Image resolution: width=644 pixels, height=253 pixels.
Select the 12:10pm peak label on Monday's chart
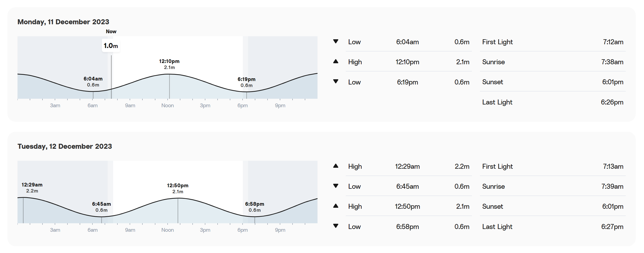(169, 64)
